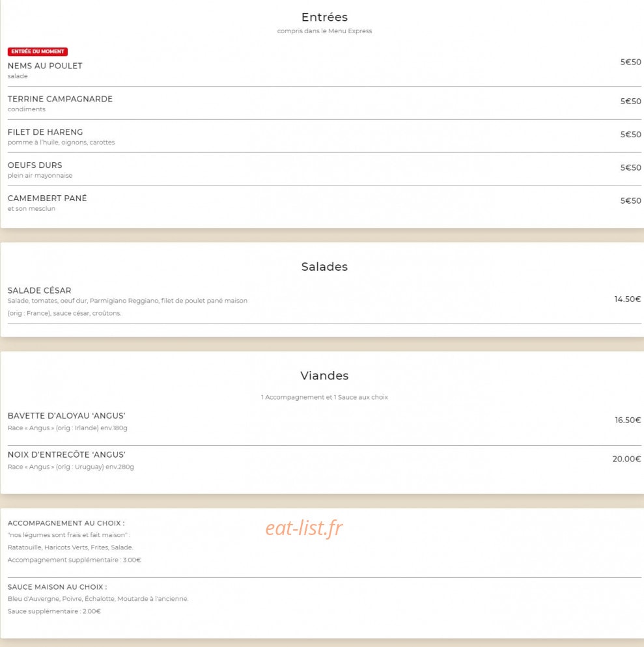Click the Entrées section heading

click(324, 17)
